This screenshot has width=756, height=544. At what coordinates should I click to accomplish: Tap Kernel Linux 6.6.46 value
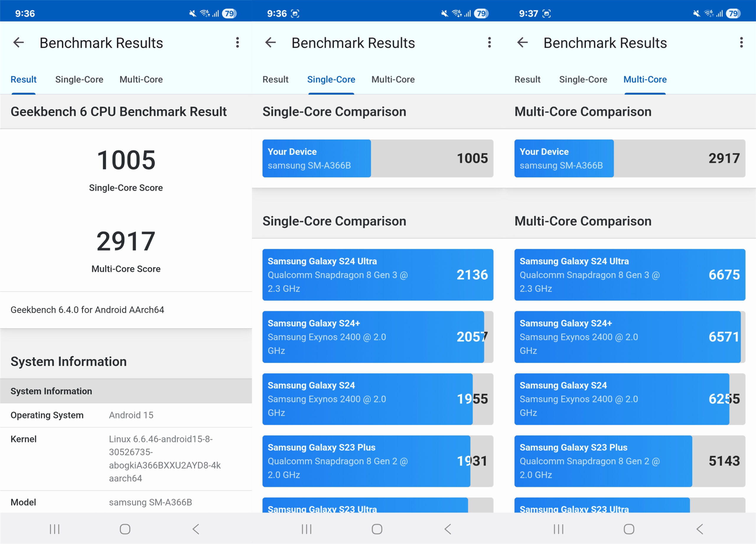coord(165,458)
